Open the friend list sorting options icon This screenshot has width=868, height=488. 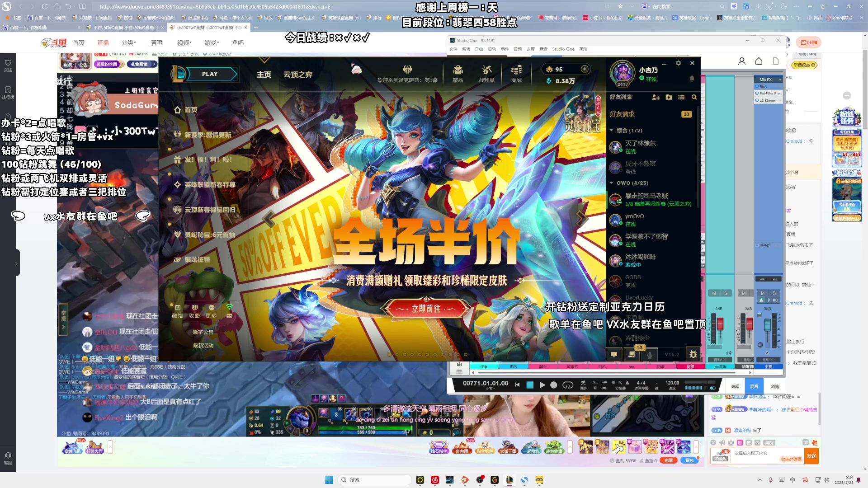pos(681,97)
